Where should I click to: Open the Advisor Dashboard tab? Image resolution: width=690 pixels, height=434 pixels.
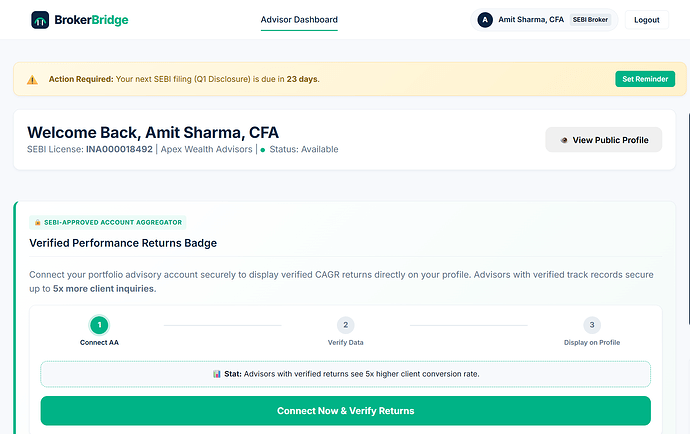[x=299, y=20]
